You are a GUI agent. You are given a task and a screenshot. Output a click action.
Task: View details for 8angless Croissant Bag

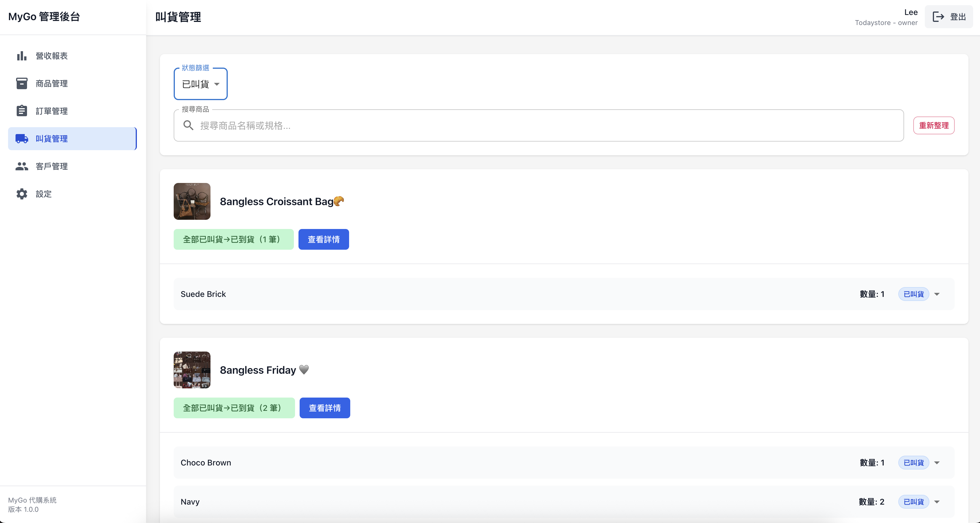click(324, 239)
